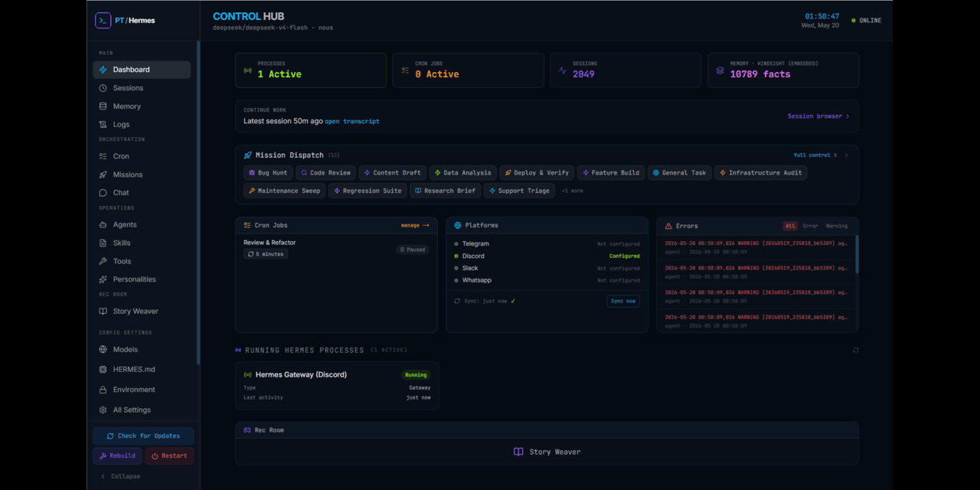Click the Personalities icon in the sidebar

(103, 279)
